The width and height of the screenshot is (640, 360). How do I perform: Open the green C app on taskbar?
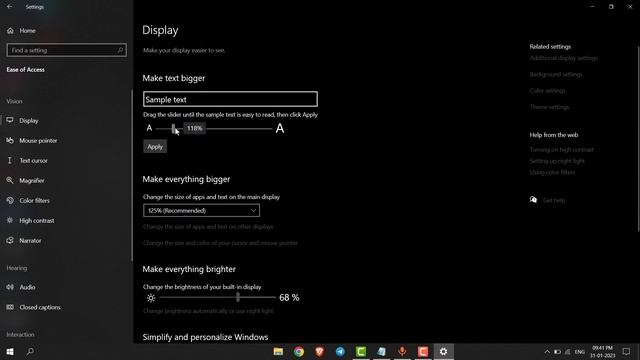361,351
